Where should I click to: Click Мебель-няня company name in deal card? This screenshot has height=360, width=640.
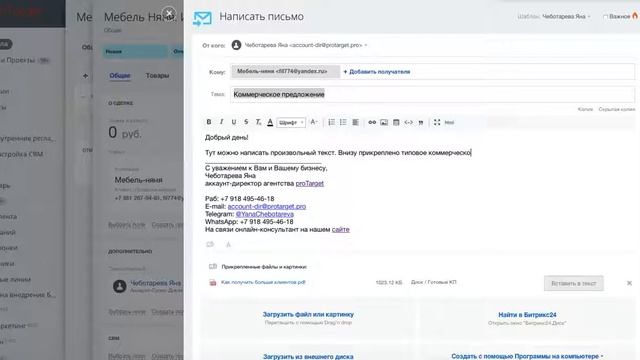click(138, 180)
